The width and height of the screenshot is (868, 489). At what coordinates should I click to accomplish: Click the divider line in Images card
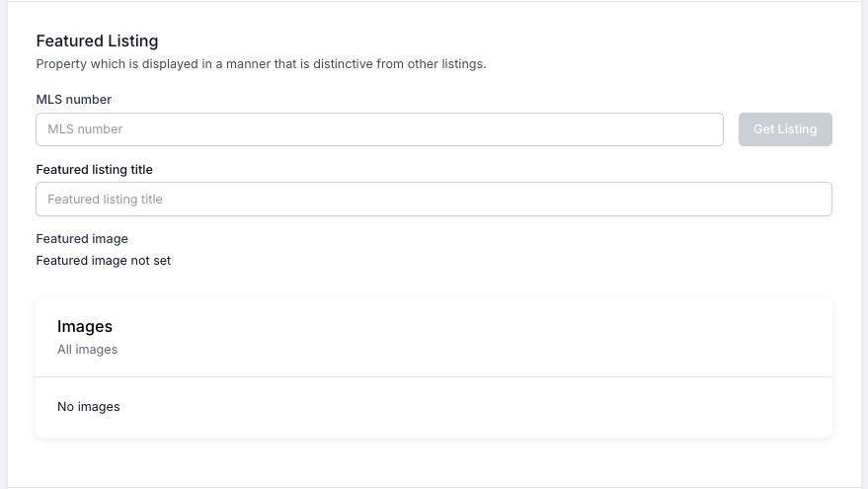coord(434,376)
